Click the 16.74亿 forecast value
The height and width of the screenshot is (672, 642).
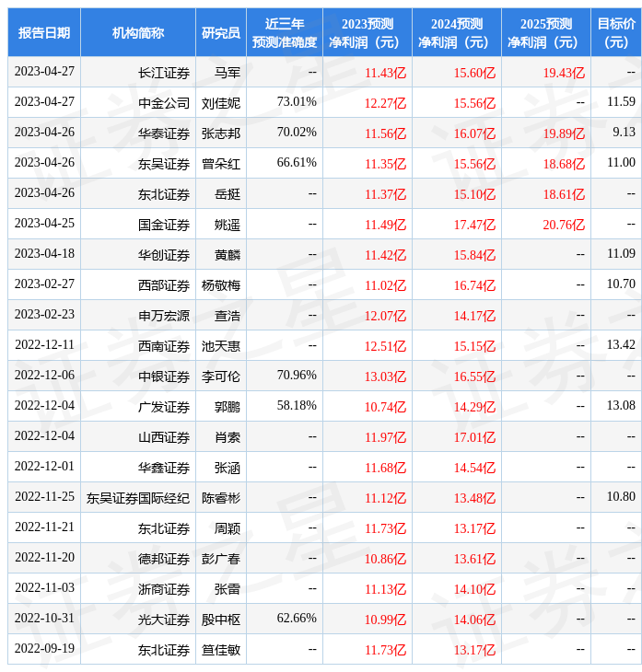(474, 285)
